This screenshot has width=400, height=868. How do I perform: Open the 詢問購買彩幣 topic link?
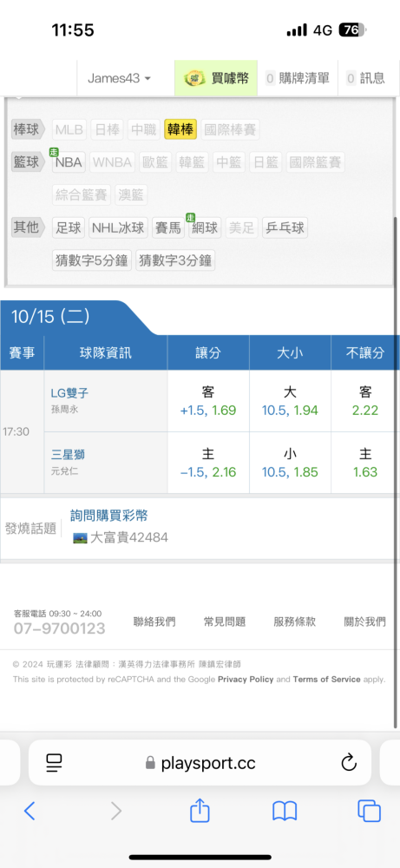point(109,516)
